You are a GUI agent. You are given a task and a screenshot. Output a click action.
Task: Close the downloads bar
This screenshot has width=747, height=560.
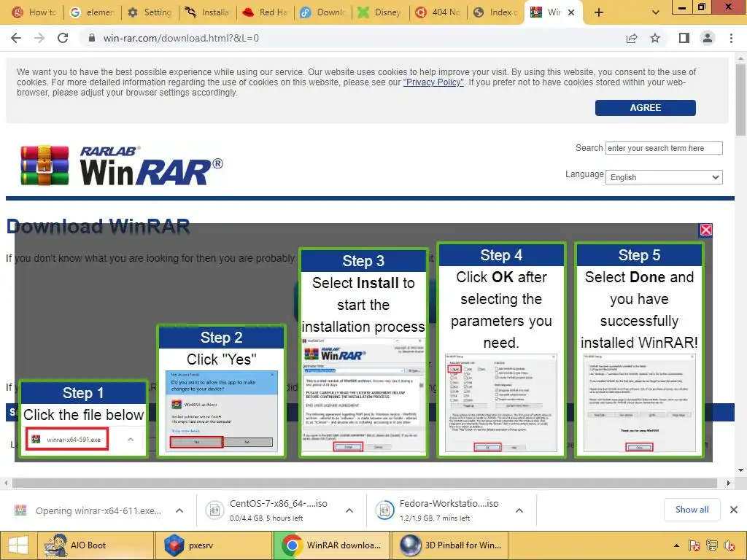pos(734,510)
